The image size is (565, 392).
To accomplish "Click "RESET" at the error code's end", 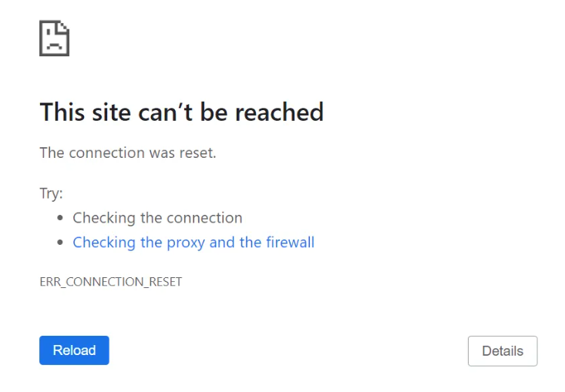I will 164,282.
